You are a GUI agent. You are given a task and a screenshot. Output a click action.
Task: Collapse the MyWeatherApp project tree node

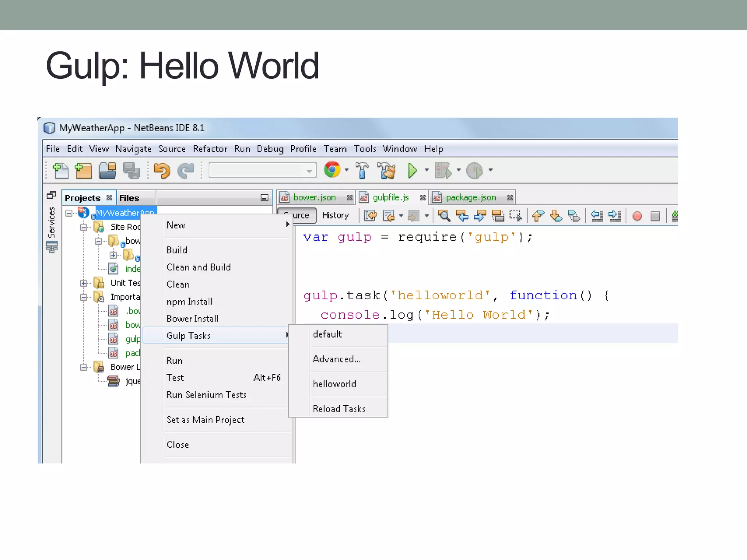click(x=69, y=213)
